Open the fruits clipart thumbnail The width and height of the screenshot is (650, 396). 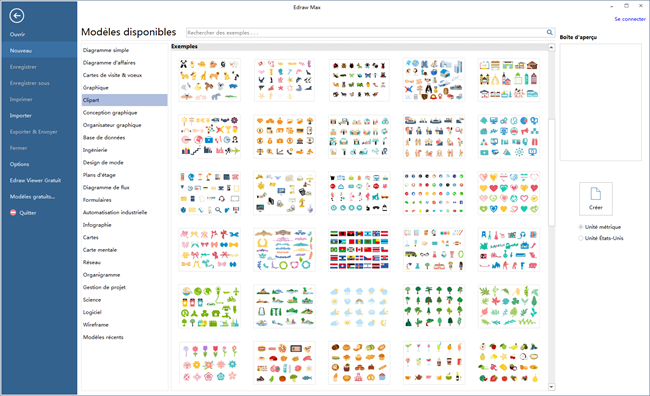(x=509, y=363)
